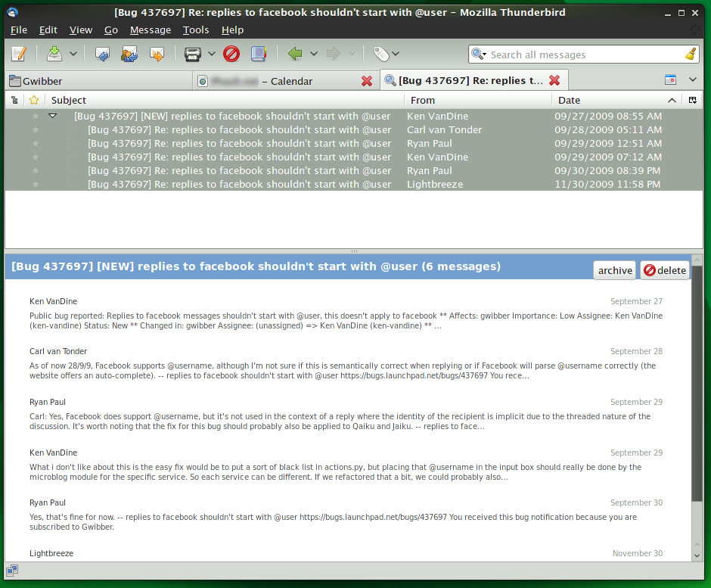Open the Help menu

coord(232,30)
